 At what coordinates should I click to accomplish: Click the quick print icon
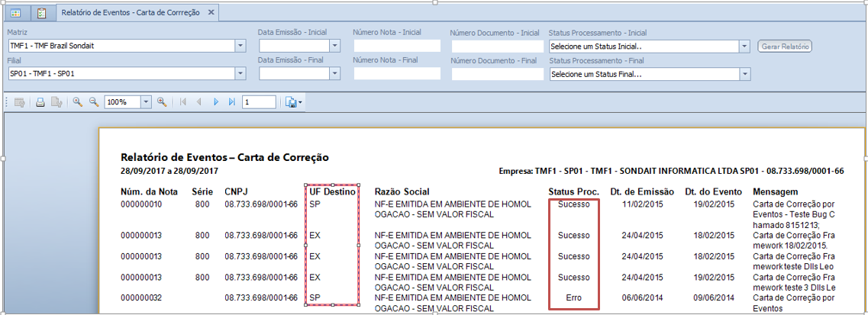point(56,101)
